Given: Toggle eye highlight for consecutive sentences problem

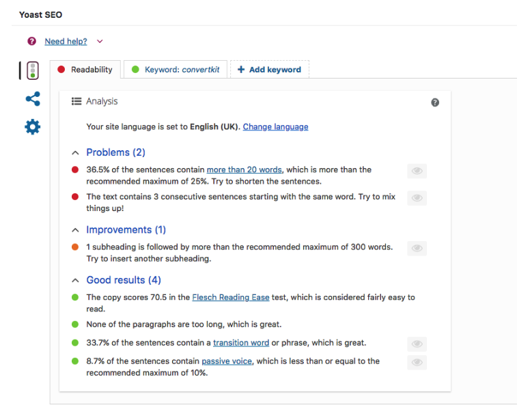Looking at the screenshot, I should tap(417, 198).
